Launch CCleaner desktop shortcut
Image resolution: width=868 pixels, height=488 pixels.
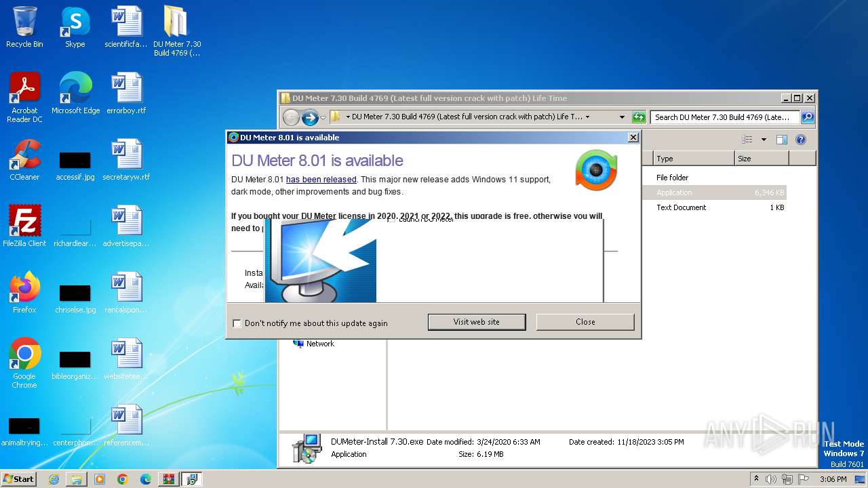point(24,160)
